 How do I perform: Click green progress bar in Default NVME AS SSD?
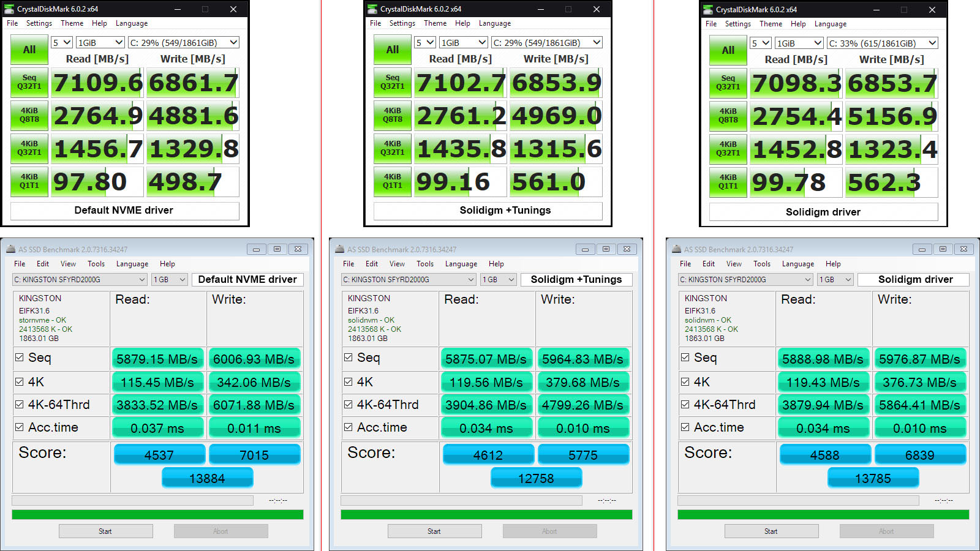(x=157, y=515)
